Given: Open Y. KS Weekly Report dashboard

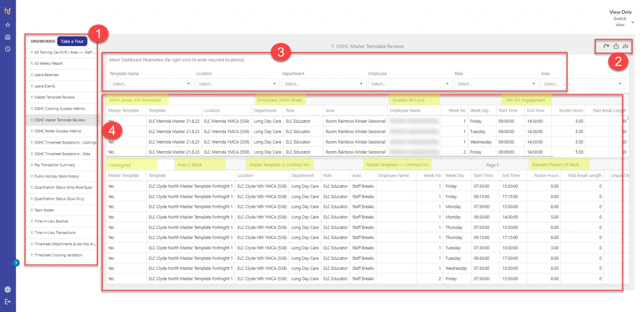Looking at the screenshot, I should click(47, 64).
